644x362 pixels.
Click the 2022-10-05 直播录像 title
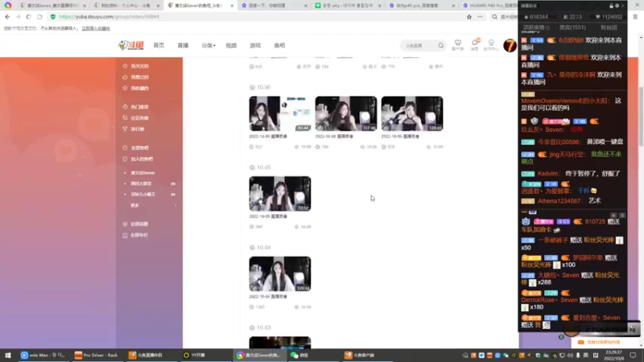click(268, 216)
